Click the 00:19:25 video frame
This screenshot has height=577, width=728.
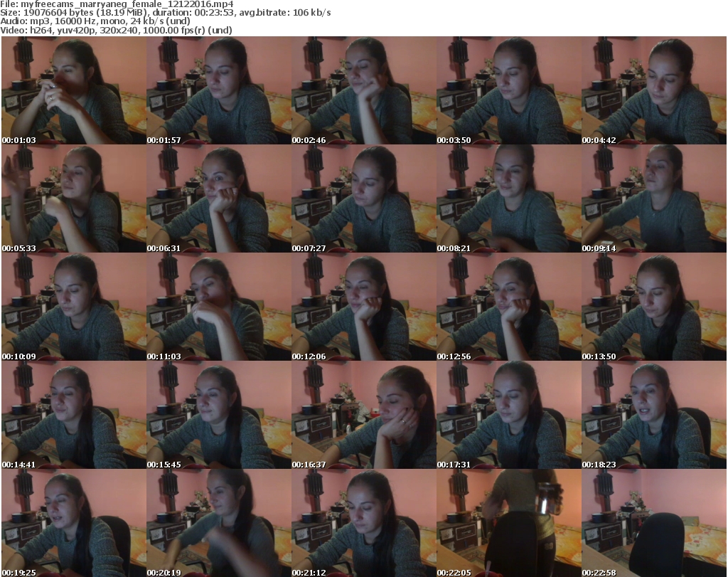tap(74, 523)
